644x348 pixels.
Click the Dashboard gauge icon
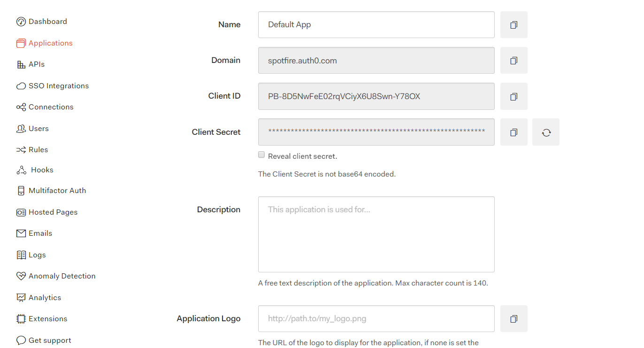21,22
